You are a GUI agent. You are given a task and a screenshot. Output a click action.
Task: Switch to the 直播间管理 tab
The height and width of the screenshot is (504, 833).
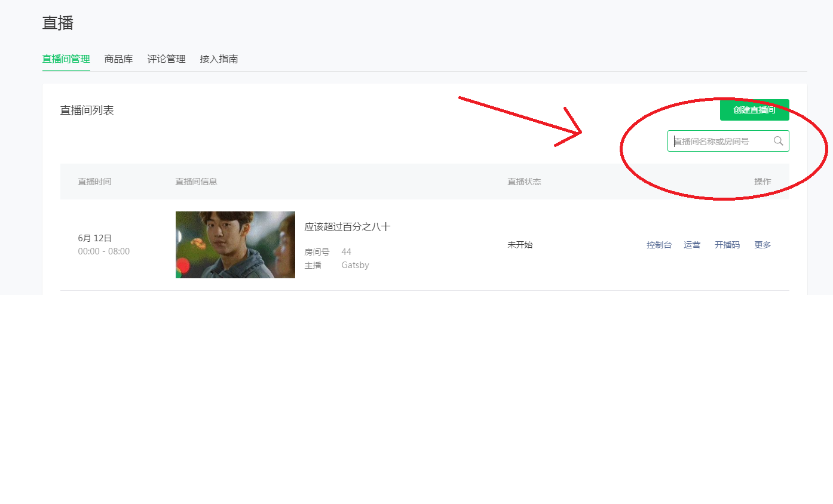tap(66, 59)
